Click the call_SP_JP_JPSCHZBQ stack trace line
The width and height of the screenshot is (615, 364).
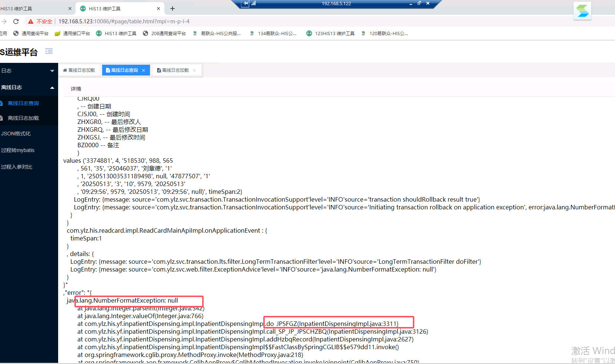253,331
